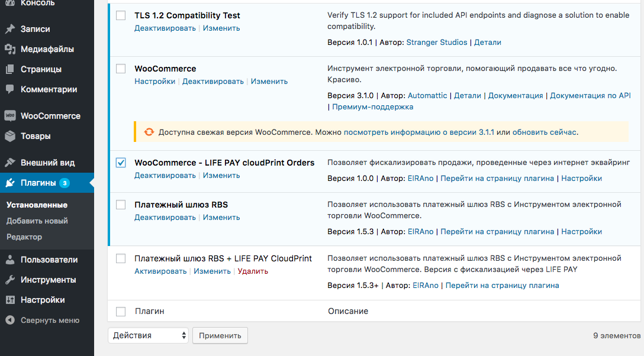
Task: Open the Automattic author link
Action: [x=427, y=96]
